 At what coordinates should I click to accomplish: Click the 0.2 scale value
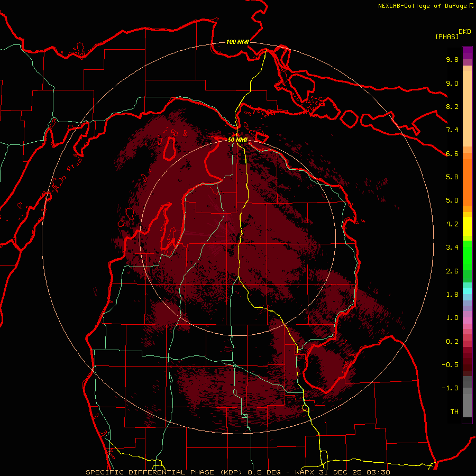[x=452, y=342]
